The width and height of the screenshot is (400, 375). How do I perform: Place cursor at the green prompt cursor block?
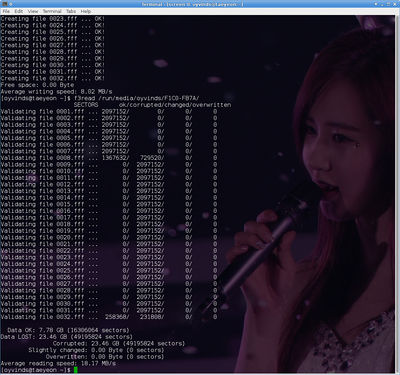coord(76,370)
